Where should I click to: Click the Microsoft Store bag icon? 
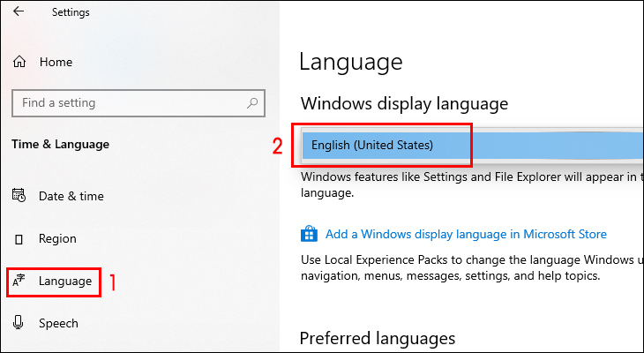point(309,234)
